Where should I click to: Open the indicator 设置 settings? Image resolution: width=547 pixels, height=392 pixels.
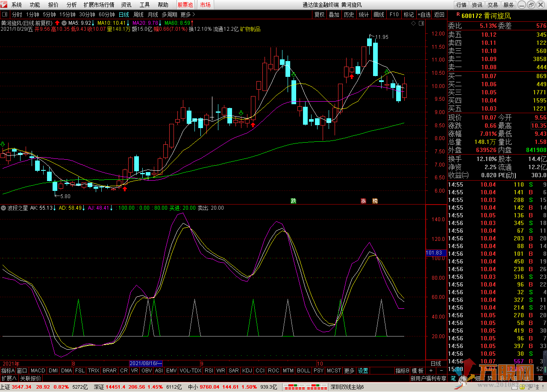[363, 371]
